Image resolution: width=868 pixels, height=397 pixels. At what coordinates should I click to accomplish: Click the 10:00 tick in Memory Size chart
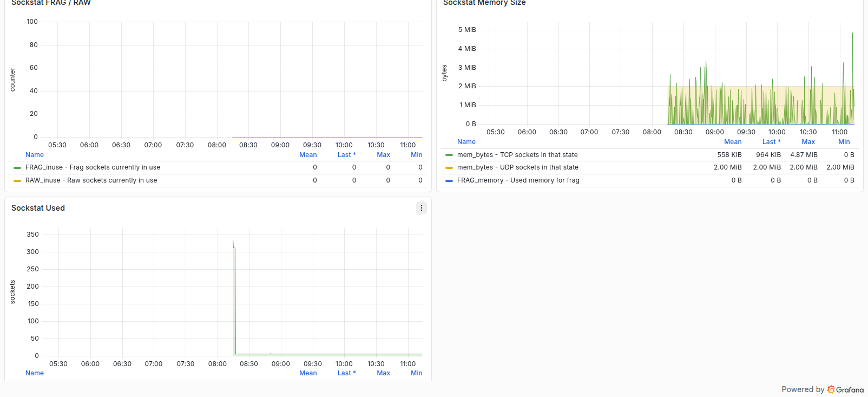point(777,132)
